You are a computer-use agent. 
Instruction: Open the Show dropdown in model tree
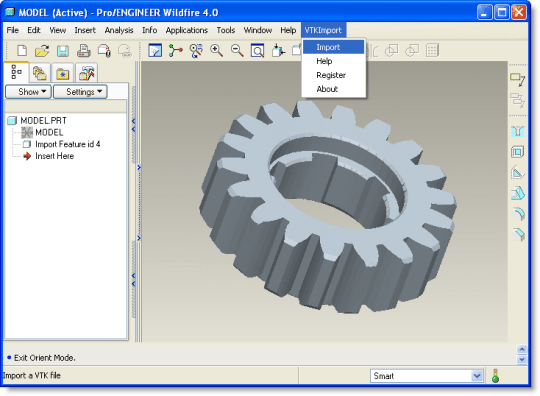[29, 92]
